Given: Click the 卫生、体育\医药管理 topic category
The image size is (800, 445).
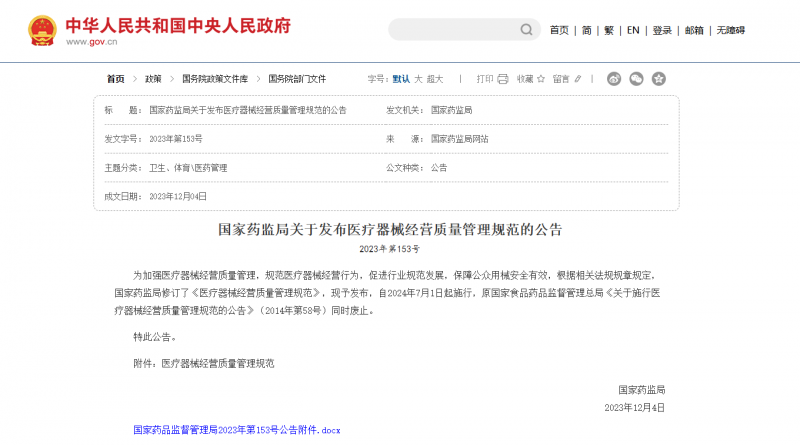Looking at the screenshot, I should [188, 168].
